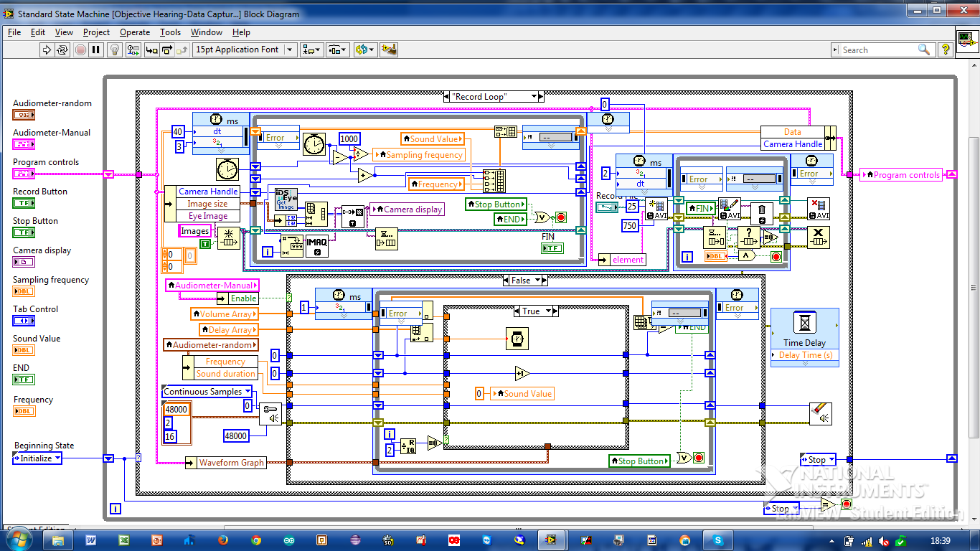The width and height of the screenshot is (980, 551).
Task: Select the Delay Array local variable
Action: tap(229, 330)
